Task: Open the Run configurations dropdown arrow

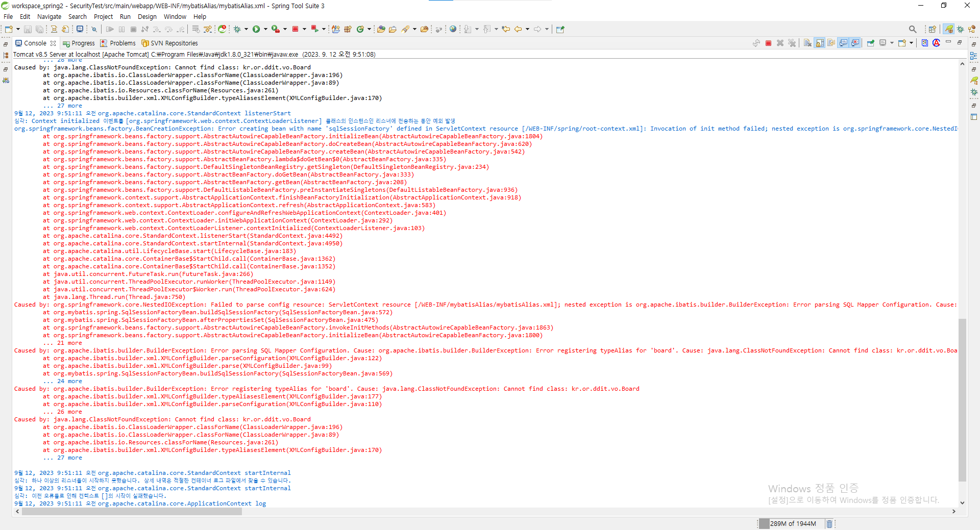Action: (265, 29)
